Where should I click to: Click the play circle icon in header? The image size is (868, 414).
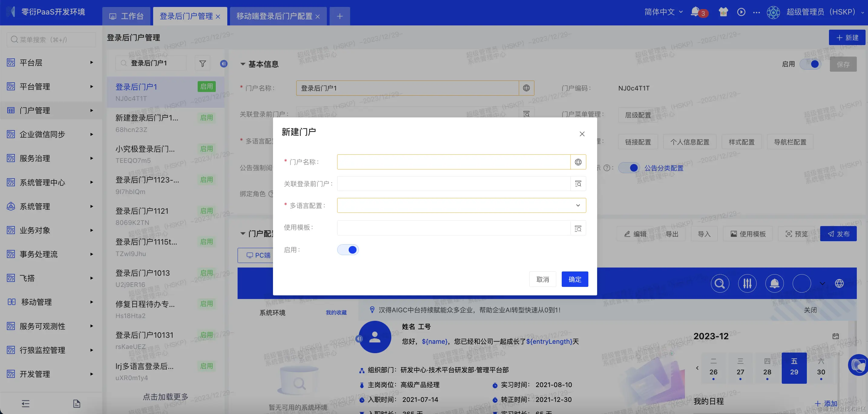point(741,12)
